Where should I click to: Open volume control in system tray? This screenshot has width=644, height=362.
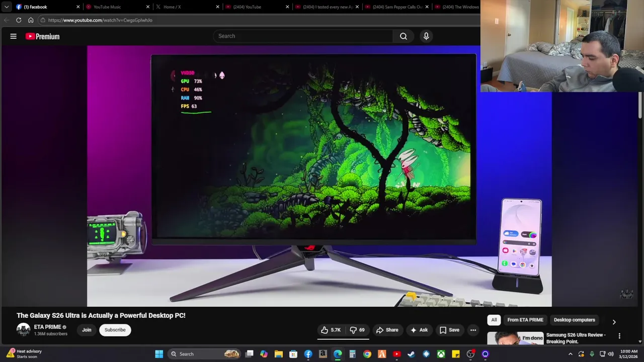coord(612,354)
